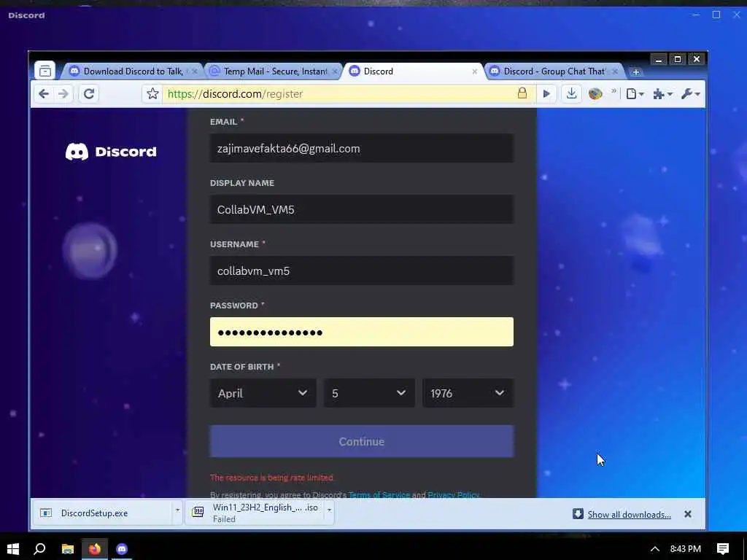This screenshot has height=560, width=747.
Task: Click the browser forward arrow button
Action: (63, 94)
